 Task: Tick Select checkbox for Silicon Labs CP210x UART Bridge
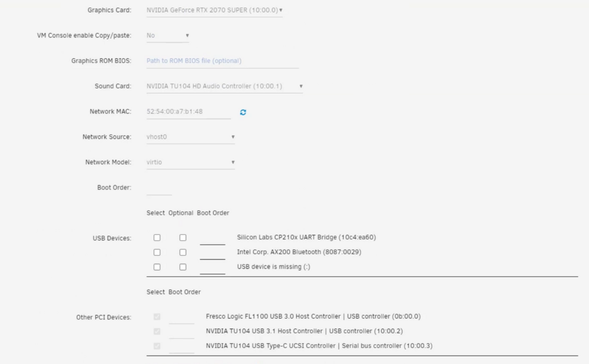click(157, 238)
